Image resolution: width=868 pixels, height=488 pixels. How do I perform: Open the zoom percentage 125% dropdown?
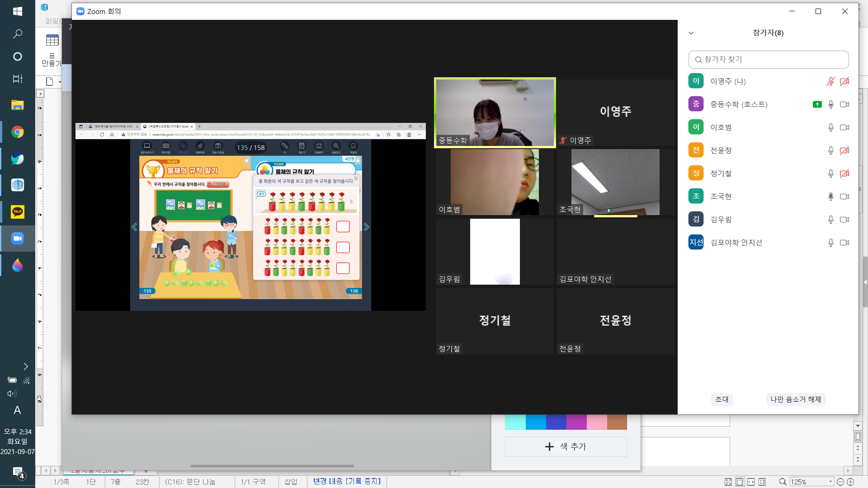point(830,482)
